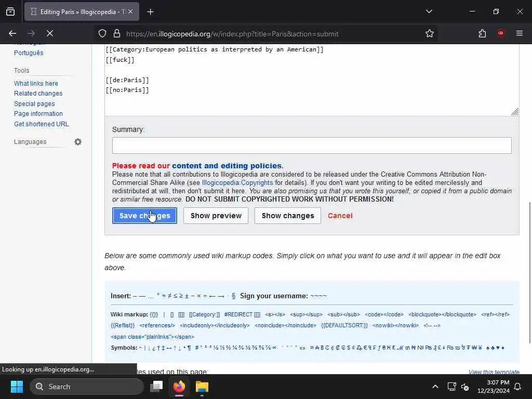
Task: Insert {{Reflist}} template markup
Action: click(x=123, y=325)
